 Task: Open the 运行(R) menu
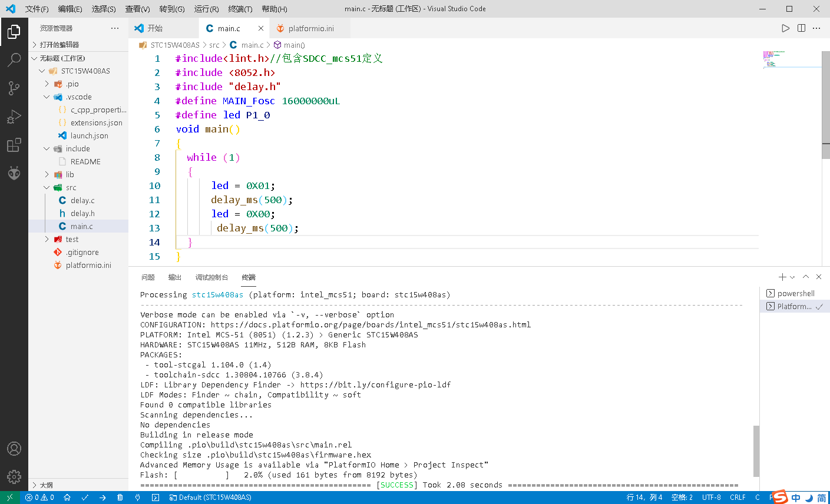(206, 9)
